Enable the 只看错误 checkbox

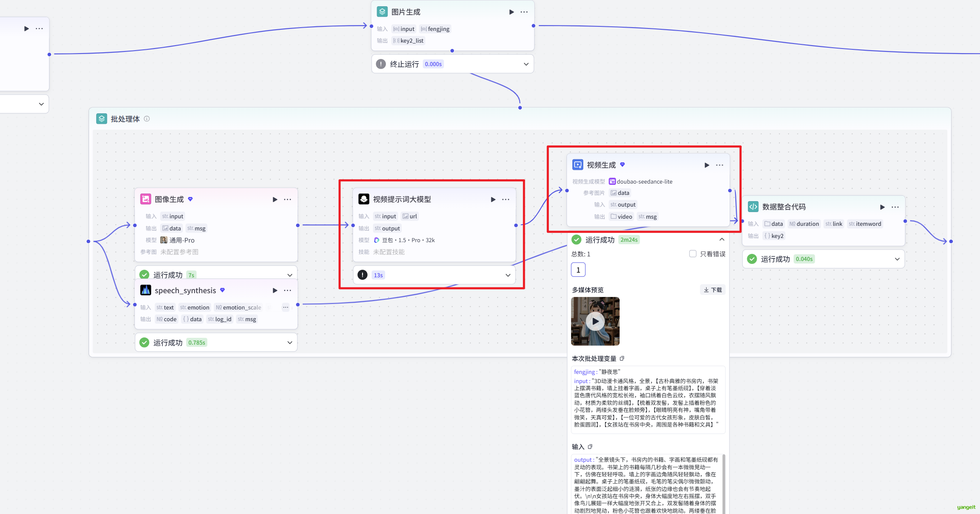click(x=693, y=254)
